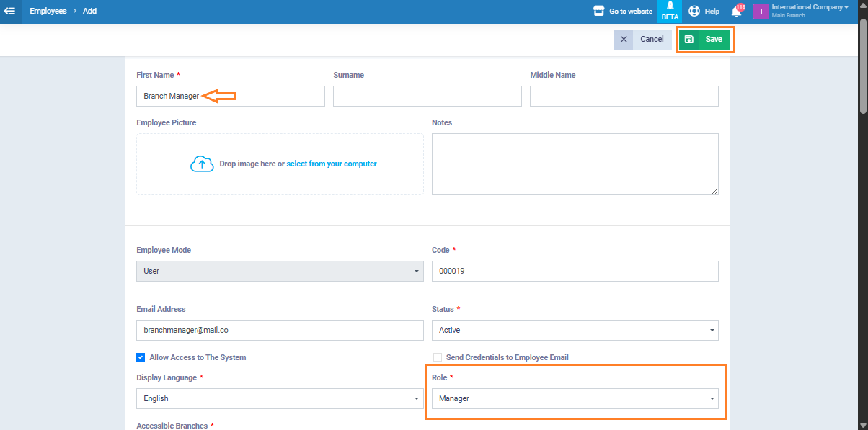Save the new employee
The width and height of the screenshot is (868, 430).
[705, 40]
